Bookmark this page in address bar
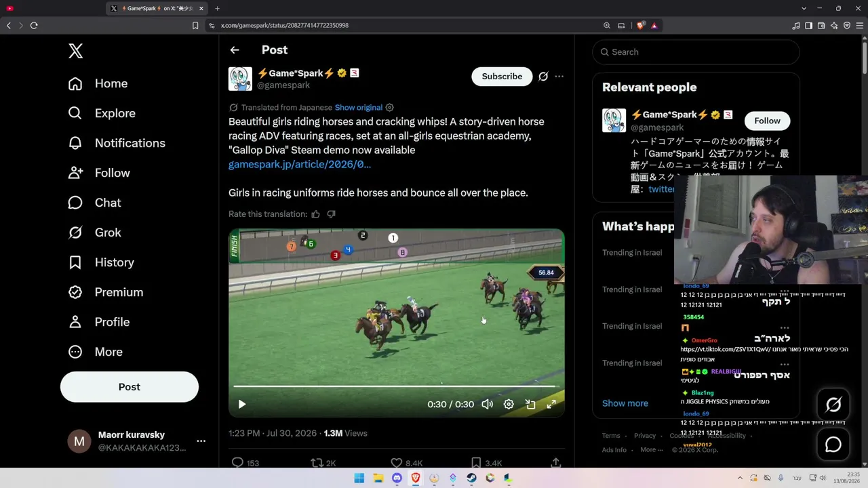The height and width of the screenshot is (488, 868). click(x=195, y=25)
